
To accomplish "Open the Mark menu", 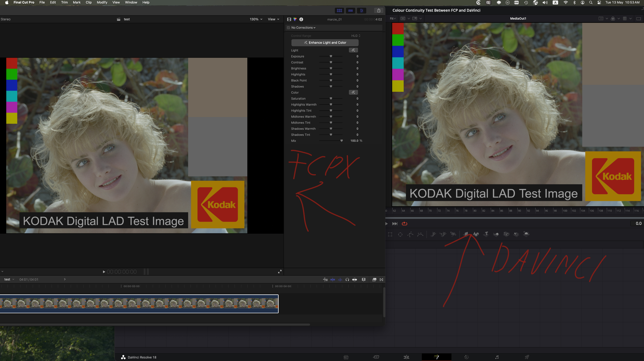I will point(76,3).
